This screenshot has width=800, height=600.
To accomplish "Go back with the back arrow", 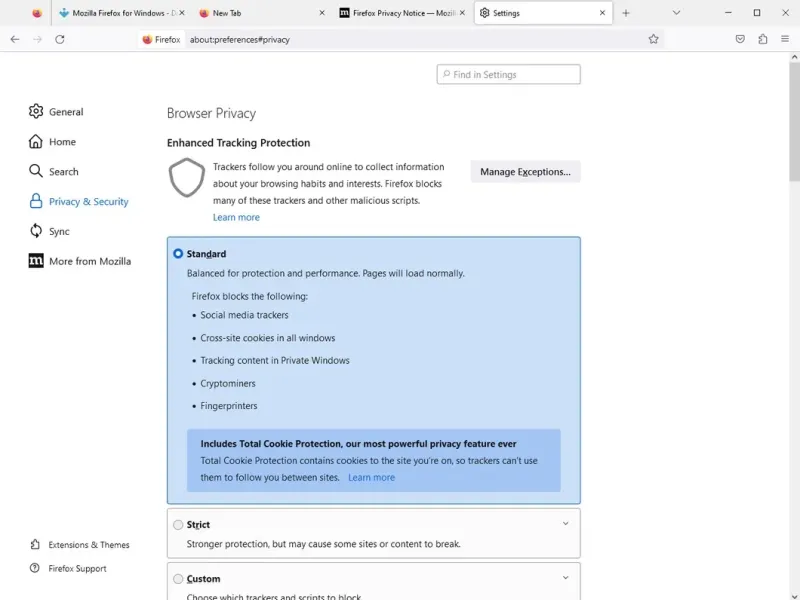I will (15, 39).
